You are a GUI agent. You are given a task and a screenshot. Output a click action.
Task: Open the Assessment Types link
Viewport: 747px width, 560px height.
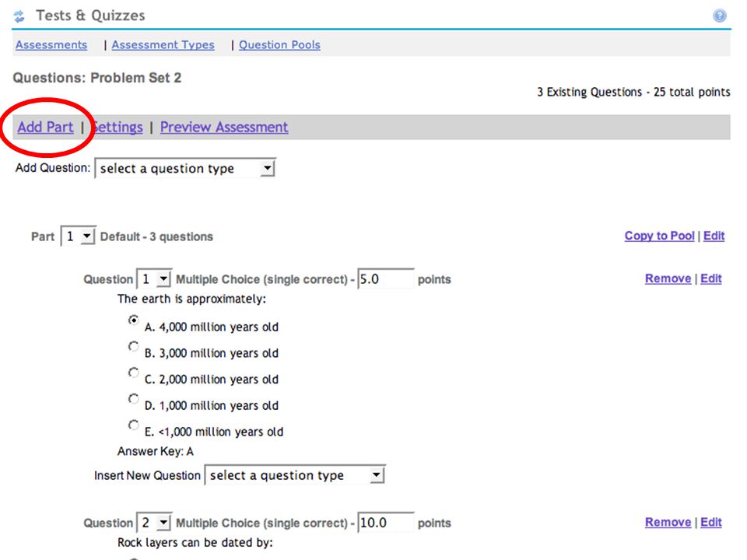(163, 45)
